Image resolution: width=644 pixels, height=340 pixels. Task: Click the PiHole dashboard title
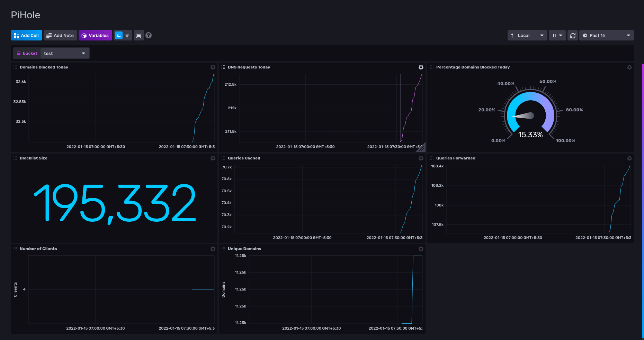pos(26,15)
